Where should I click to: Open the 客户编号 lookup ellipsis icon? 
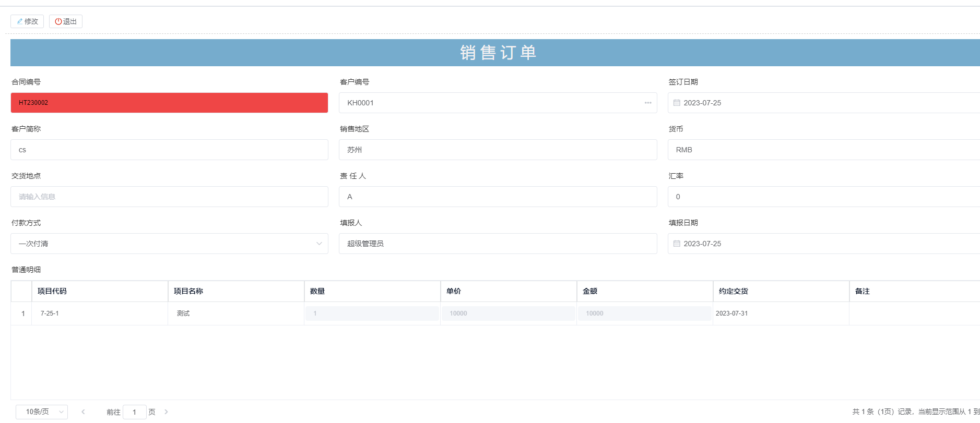[647, 103]
